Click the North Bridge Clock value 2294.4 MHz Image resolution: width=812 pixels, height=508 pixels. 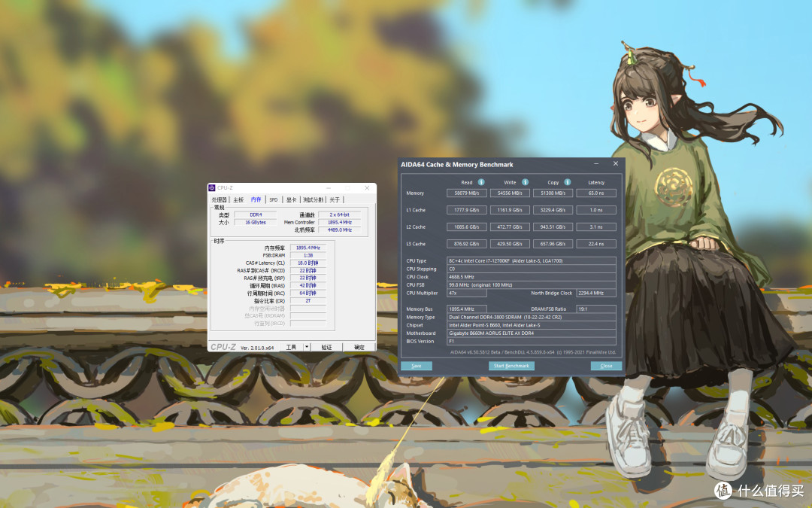pos(596,293)
